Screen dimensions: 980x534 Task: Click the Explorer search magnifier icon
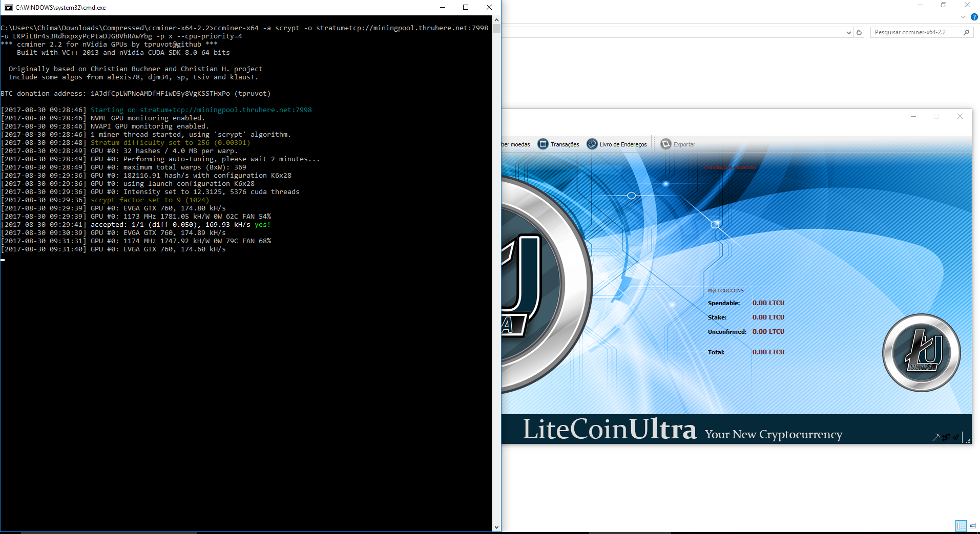pyautogui.click(x=967, y=32)
